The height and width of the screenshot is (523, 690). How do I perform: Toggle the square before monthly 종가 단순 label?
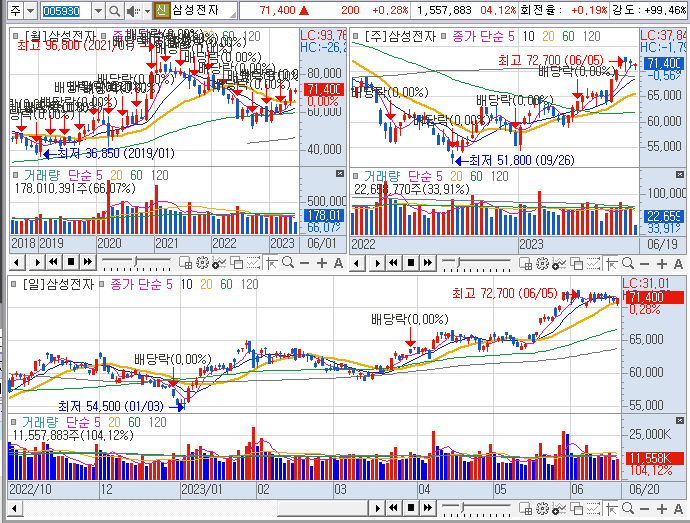104,36
